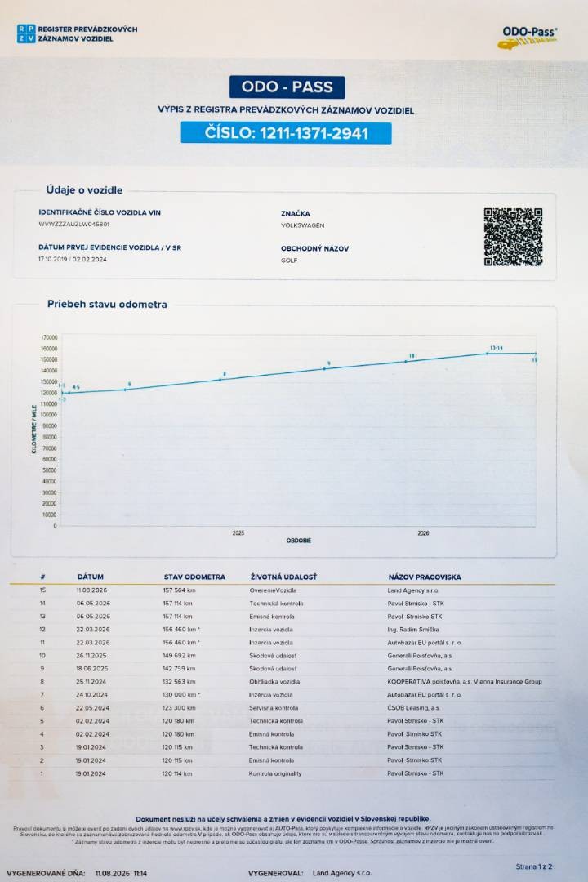Screen dimensions: 588x882
Task: Click Land Agency s.r.o. beside VYGENEROVAL
Action: 342,873
